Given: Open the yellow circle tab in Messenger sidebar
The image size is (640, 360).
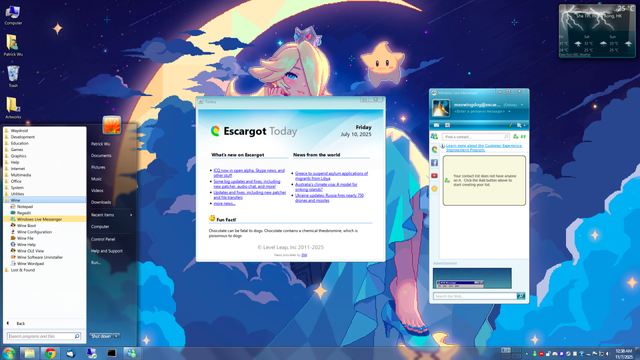Looking at the screenshot, I should click(434, 189).
